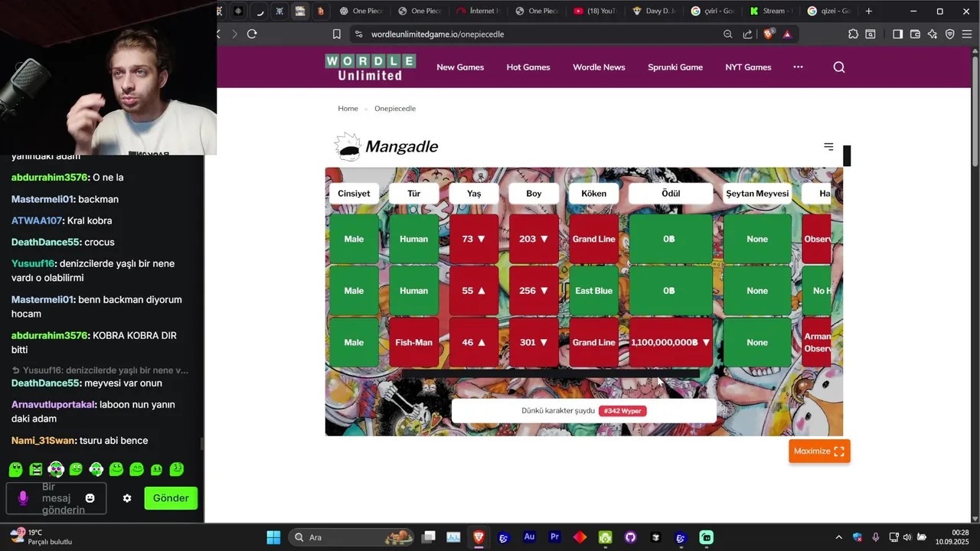Send the chat message with Gönder

tap(171, 498)
